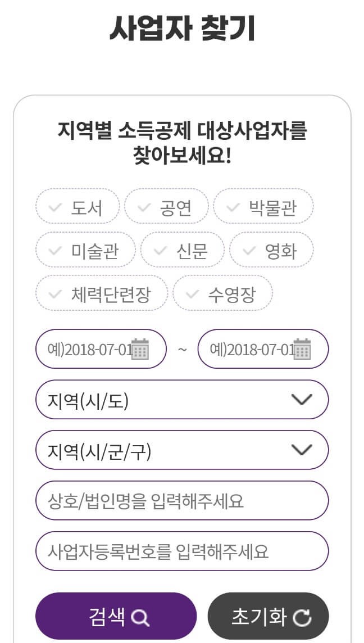
Task: Enable the 박물관 category filter
Action: (263, 206)
